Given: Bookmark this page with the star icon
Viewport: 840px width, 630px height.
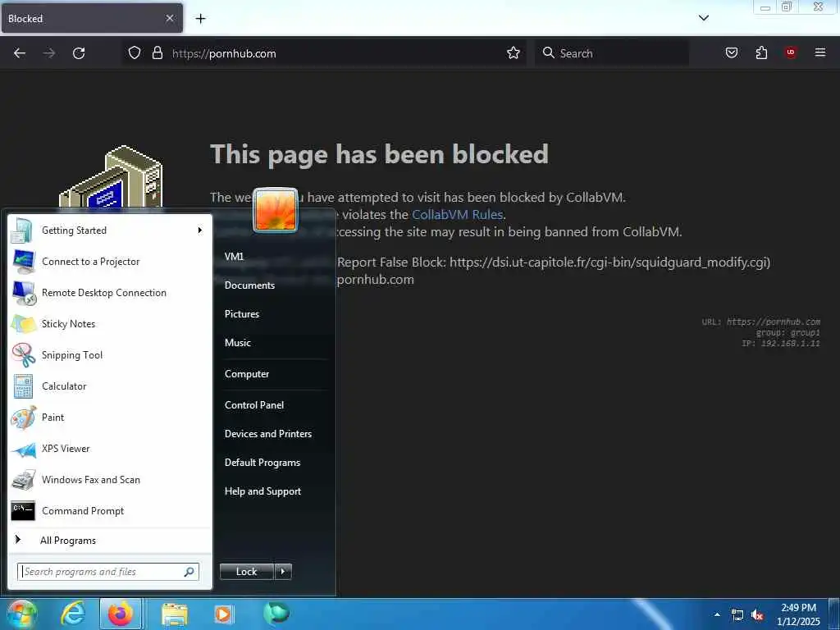Looking at the screenshot, I should click(x=514, y=53).
